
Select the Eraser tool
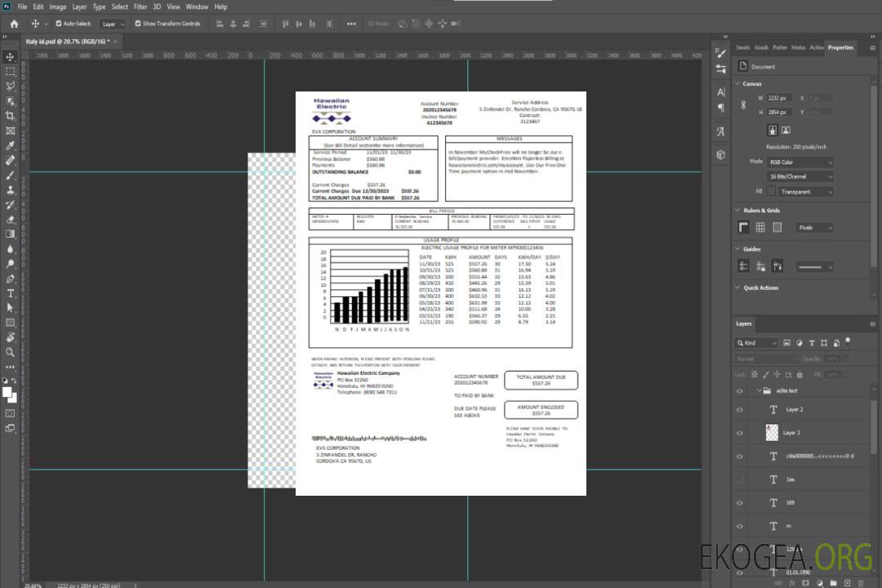(x=10, y=219)
